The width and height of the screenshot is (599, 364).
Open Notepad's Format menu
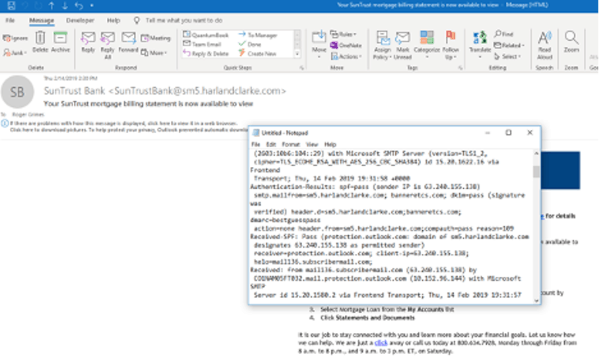[x=291, y=144]
